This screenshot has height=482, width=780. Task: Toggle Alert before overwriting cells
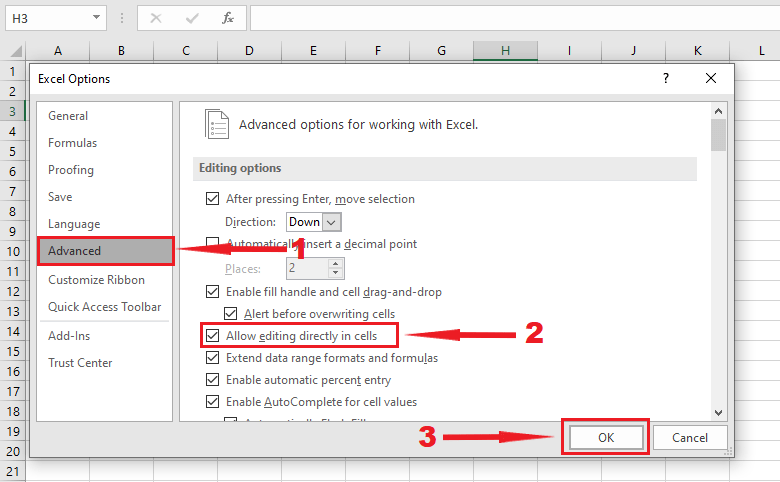point(230,313)
